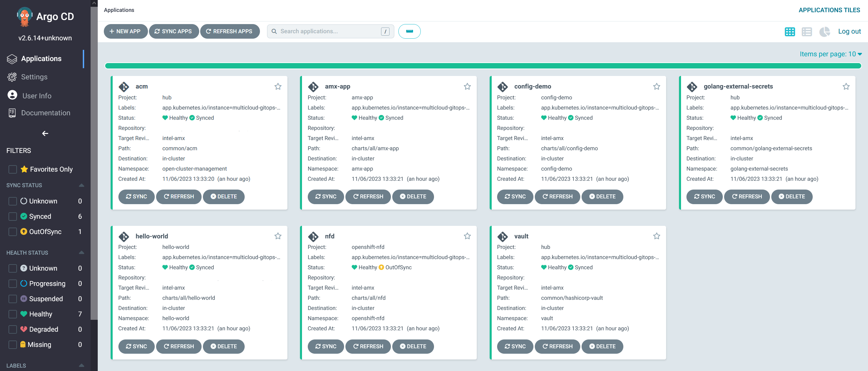Click the Settings gear icon

click(12, 77)
